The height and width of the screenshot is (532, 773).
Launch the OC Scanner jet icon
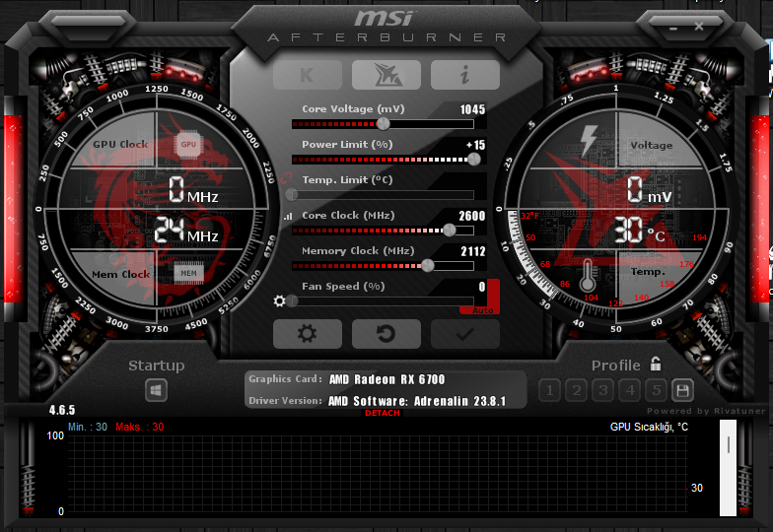(386, 75)
